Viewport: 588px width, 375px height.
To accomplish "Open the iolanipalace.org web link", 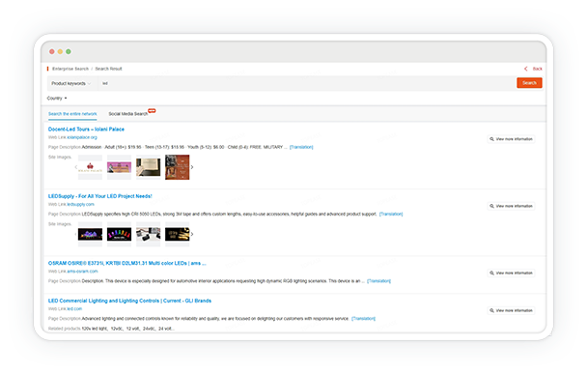I will (82, 137).
